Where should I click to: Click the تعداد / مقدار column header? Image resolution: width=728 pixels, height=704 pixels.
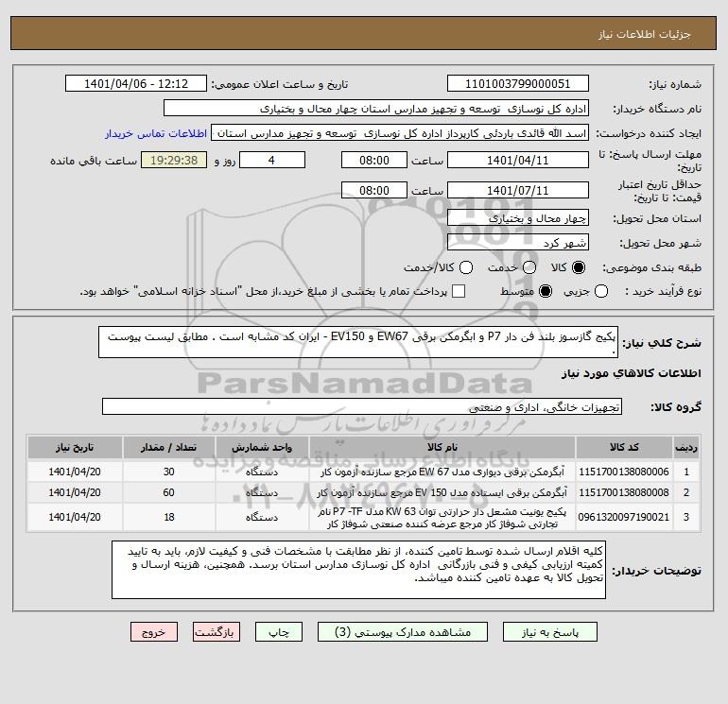click(169, 447)
